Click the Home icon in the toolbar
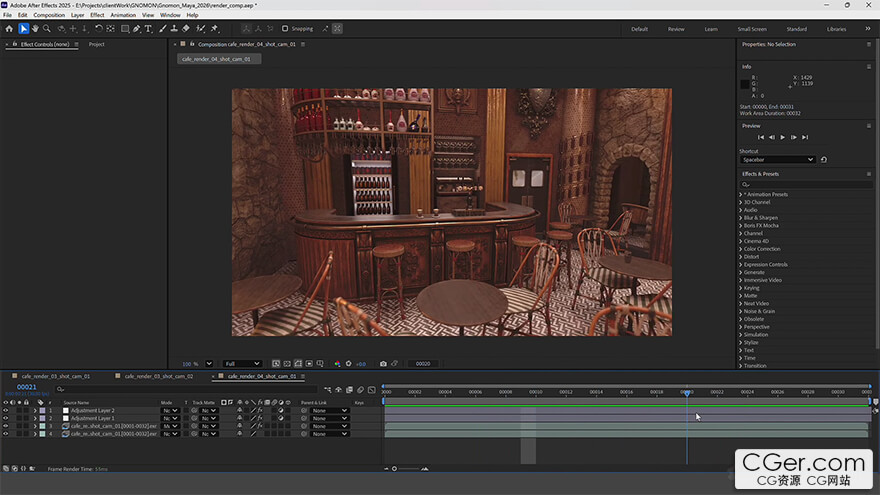Image resolution: width=880 pixels, height=495 pixels. coord(9,29)
